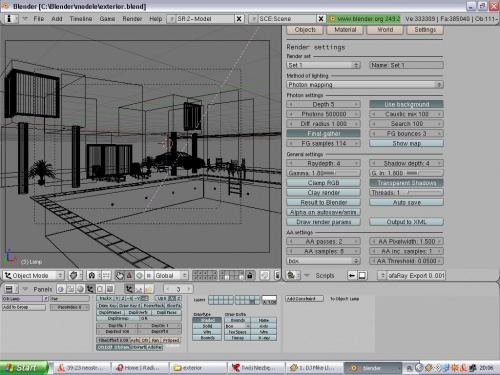Click the layer lock padlock icon
Screen dimensions: 500x375
[250, 275]
